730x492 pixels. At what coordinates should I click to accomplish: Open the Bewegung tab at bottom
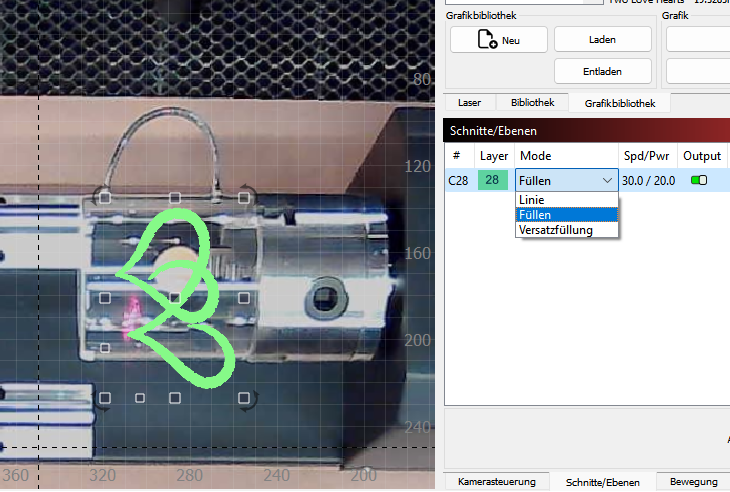693,482
